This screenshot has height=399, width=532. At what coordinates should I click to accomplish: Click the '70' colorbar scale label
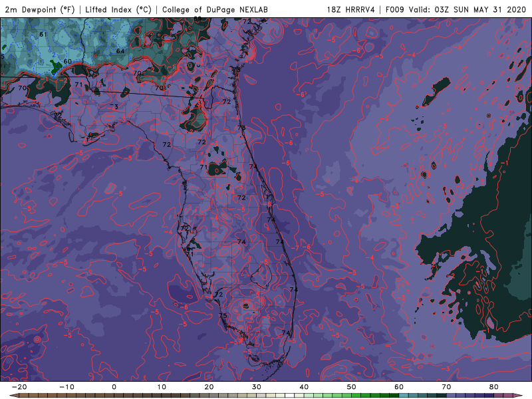446,387
